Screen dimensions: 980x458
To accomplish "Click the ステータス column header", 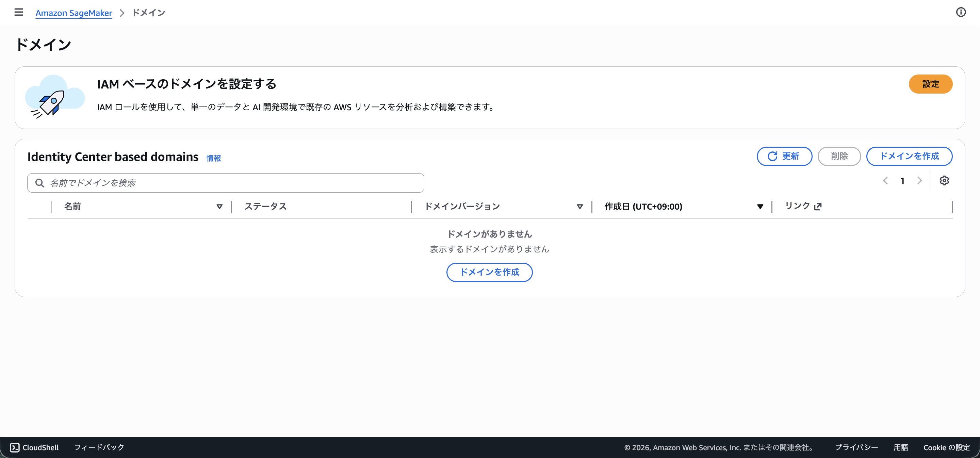I will [x=265, y=207].
